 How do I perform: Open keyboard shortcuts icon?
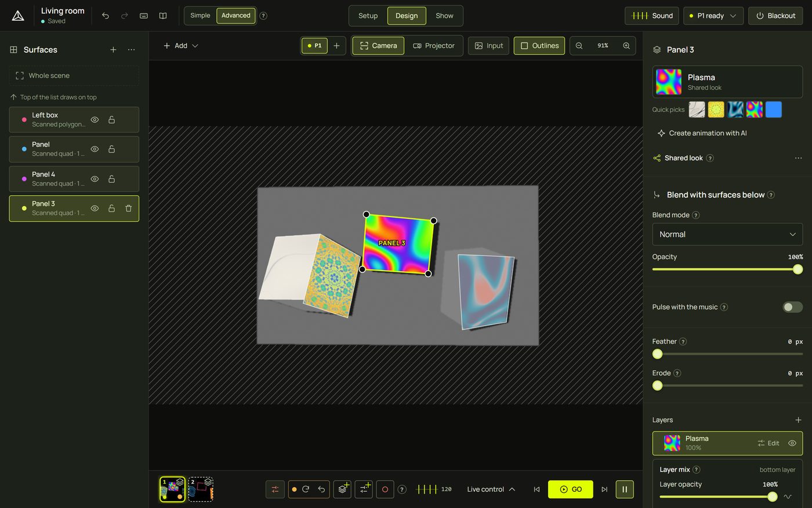tap(144, 16)
